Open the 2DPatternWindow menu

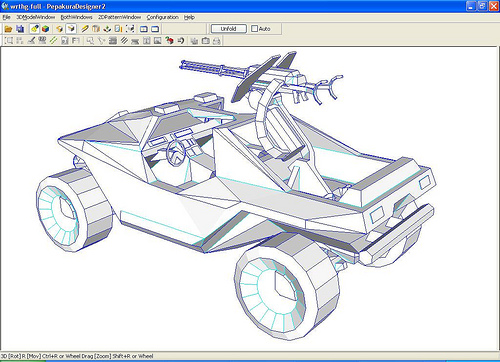point(119,17)
